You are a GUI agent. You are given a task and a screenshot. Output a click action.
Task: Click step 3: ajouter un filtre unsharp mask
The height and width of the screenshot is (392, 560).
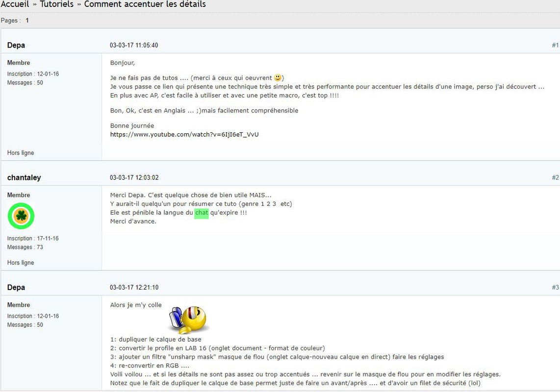point(277,357)
